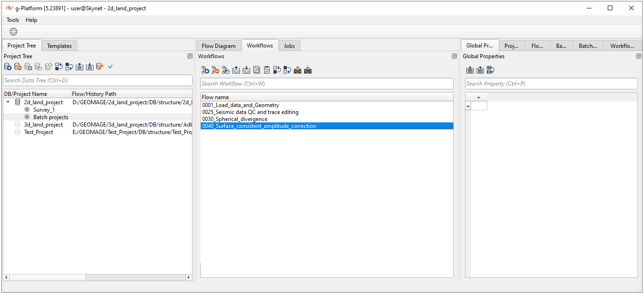Open the Tools menu
This screenshot has width=644, height=295.
[x=13, y=20]
